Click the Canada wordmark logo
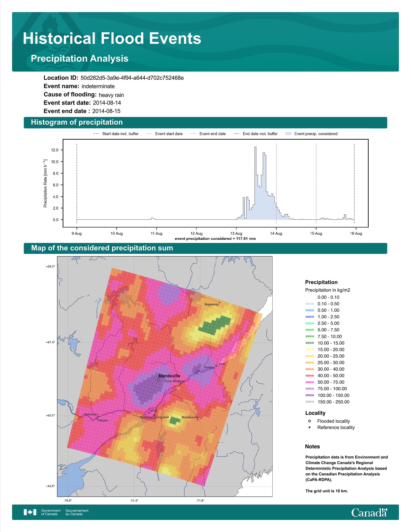411x532 pixels. 369,512
